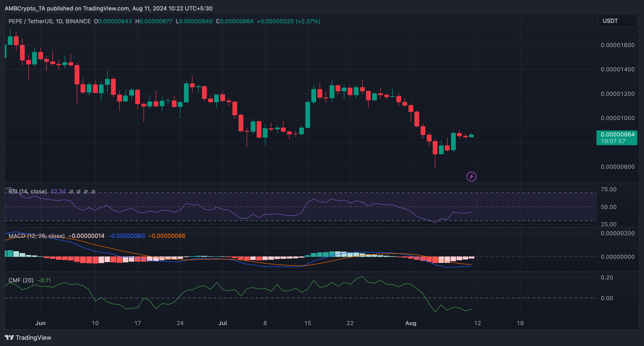
Task: Click the CMF (20) indicator legend
Action: (21, 280)
